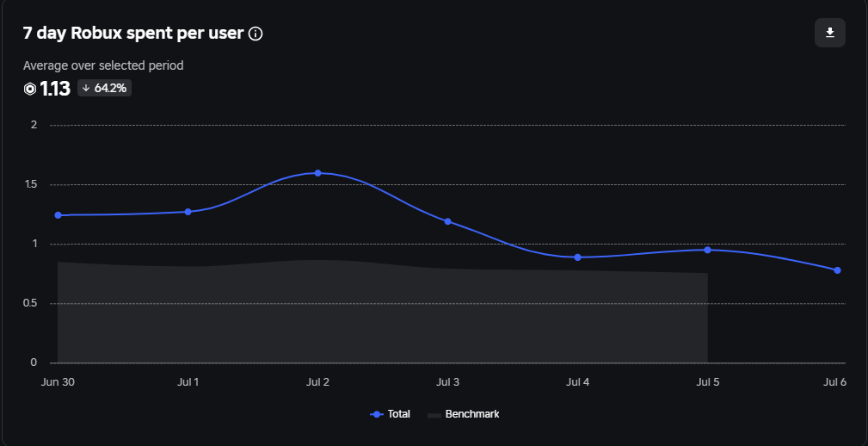Screen dimensions: 868x446
Task: Click the download chart data icon
Action: coord(830,33)
